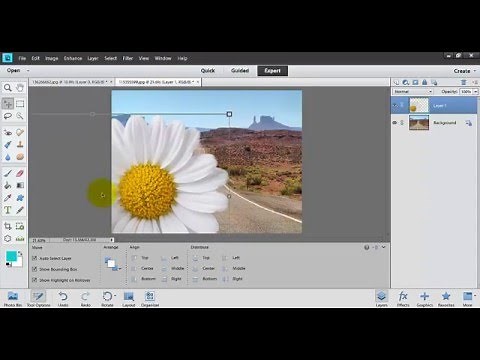Open the More panels dropdown
Viewport: 480px width, 360px height.
(468, 298)
